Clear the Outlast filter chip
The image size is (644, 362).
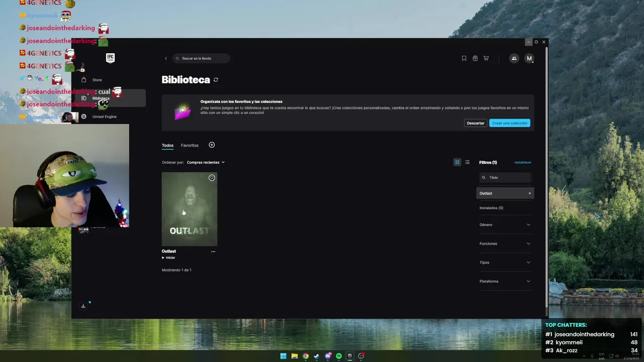click(529, 193)
